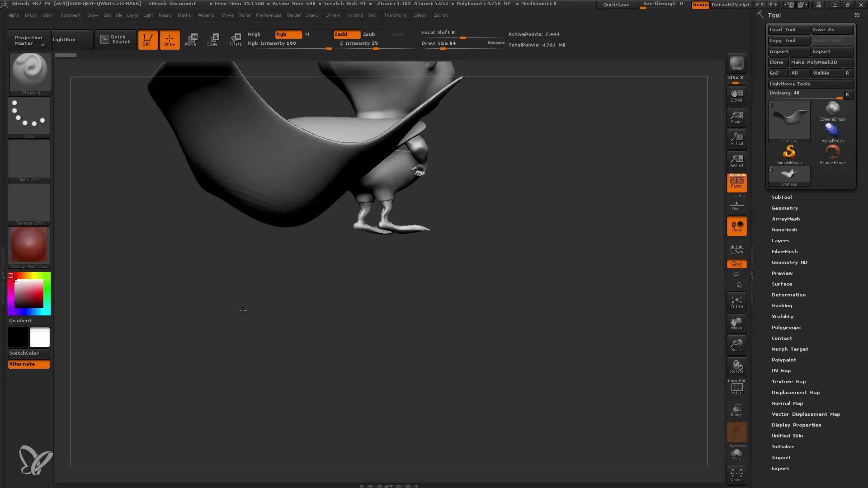The height and width of the screenshot is (488, 868).
Task: Click the Save As button
Action: coord(832,30)
